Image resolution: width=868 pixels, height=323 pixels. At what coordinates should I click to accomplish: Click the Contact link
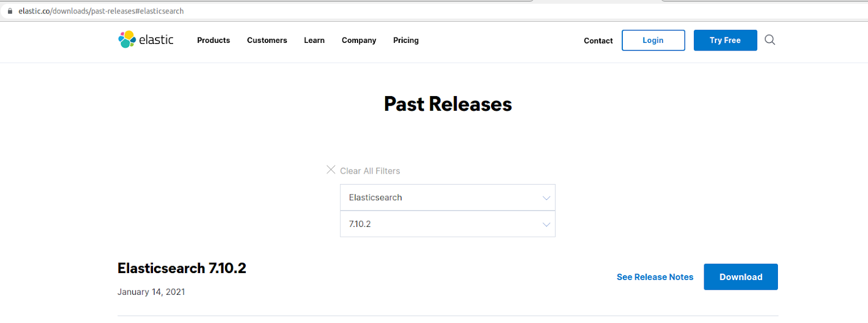click(598, 41)
